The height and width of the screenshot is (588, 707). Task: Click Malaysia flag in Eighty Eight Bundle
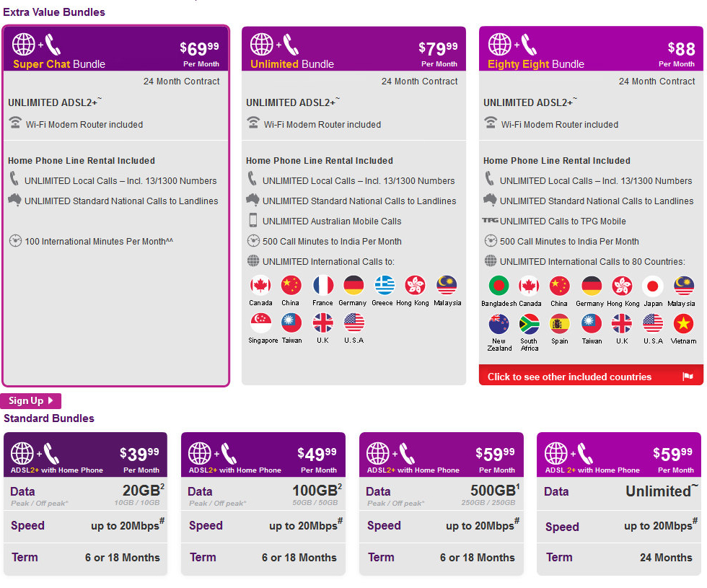click(684, 286)
